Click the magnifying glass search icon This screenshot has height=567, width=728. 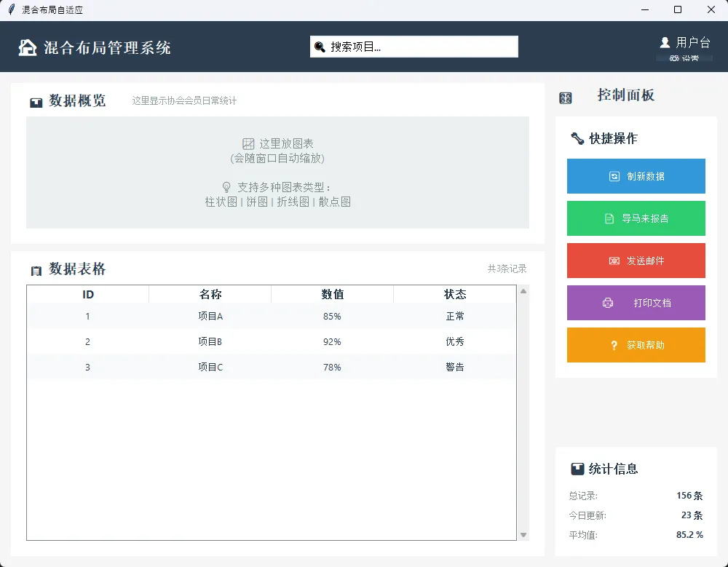pos(320,47)
